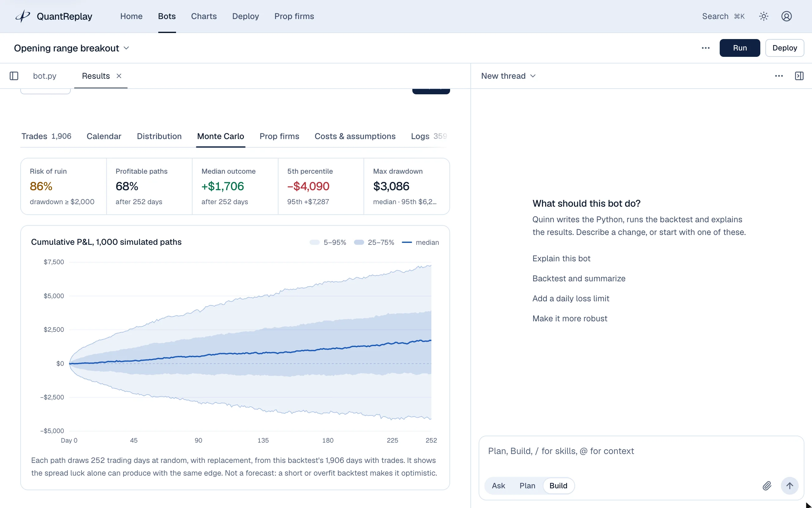Open the Logs tab
Viewport: 812px width, 508px height.
point(429,136)
